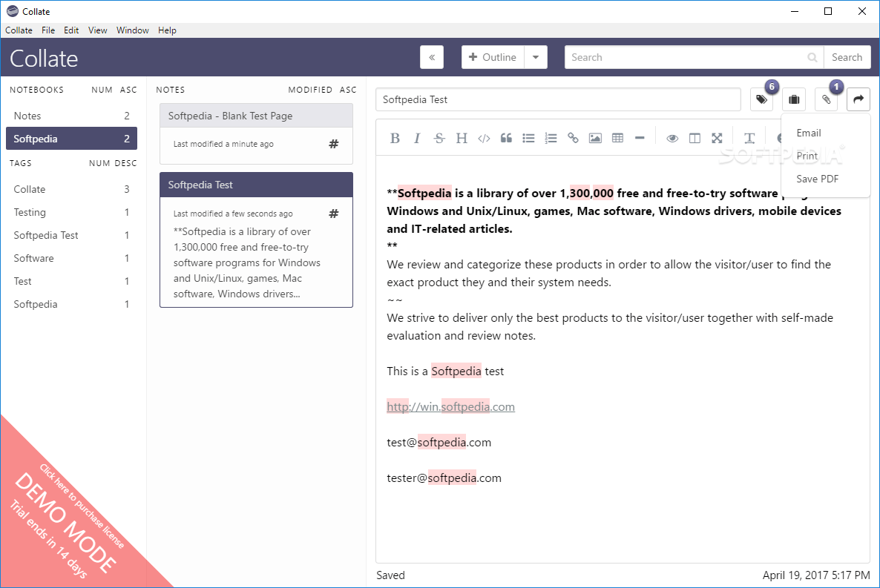
Task: Open the Softpedia Test note card
Action: tap(257, 240)
